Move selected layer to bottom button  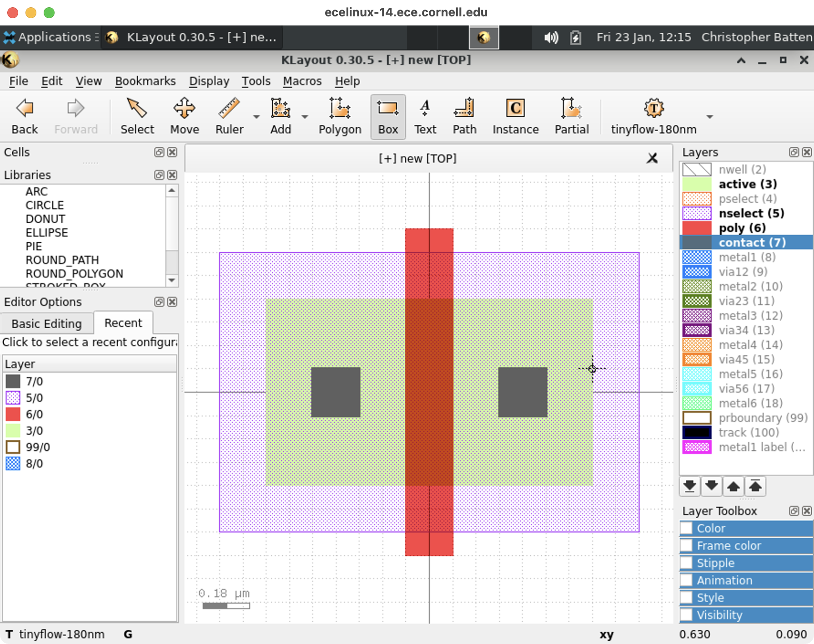689,486
